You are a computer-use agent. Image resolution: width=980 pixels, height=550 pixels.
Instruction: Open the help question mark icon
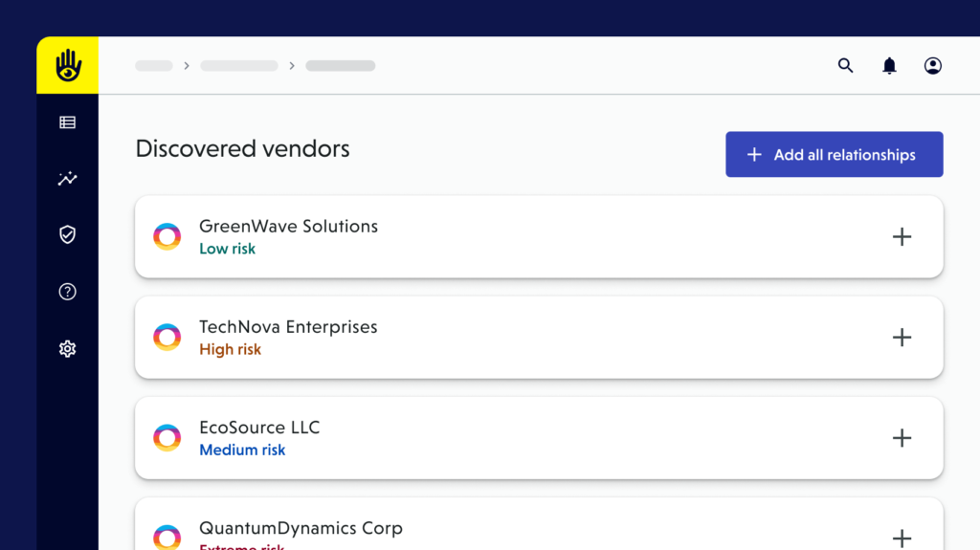click(68, 292)
